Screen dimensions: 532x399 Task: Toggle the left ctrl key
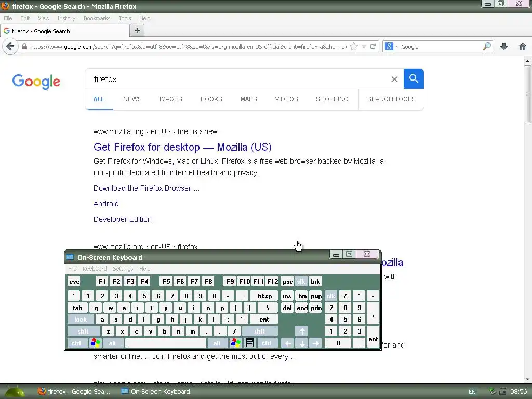point(76,343)
